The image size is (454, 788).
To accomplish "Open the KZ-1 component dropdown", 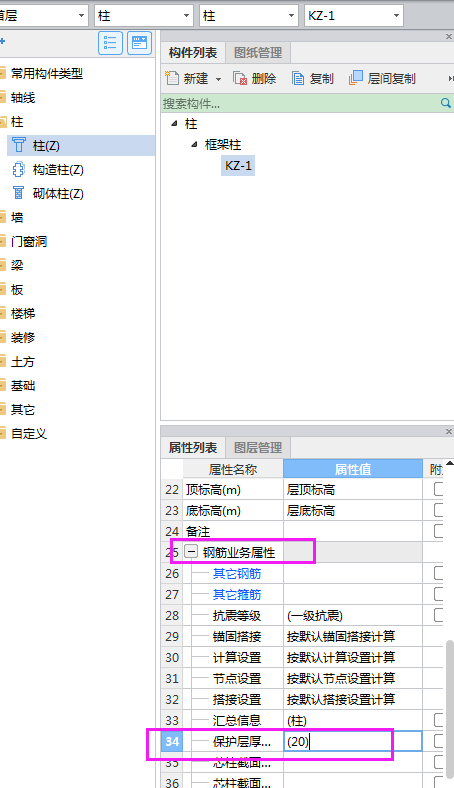I will [x=396, y=16].
